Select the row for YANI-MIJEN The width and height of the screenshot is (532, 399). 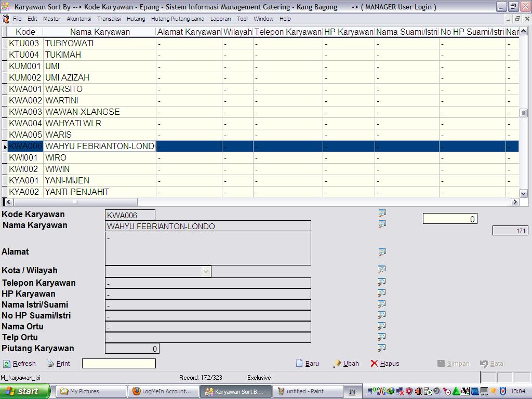67,180
